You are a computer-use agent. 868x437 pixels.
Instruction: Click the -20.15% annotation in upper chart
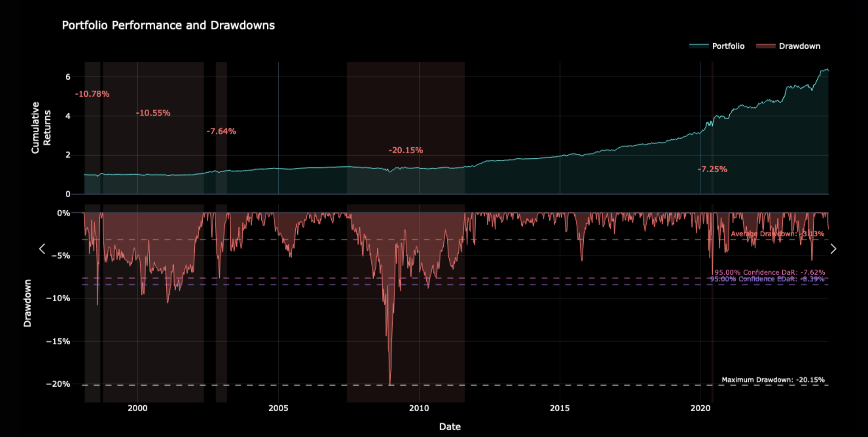coord(405,150)
